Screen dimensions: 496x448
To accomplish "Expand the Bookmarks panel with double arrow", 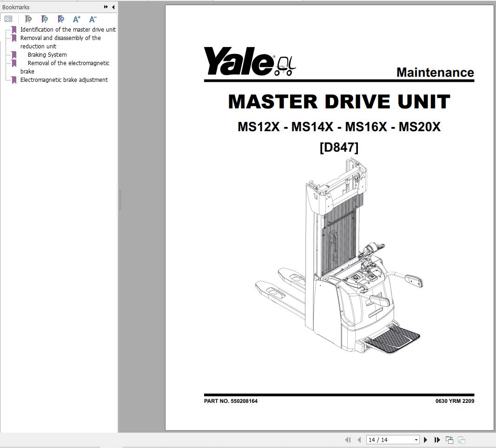I will [x=106, y=7].
